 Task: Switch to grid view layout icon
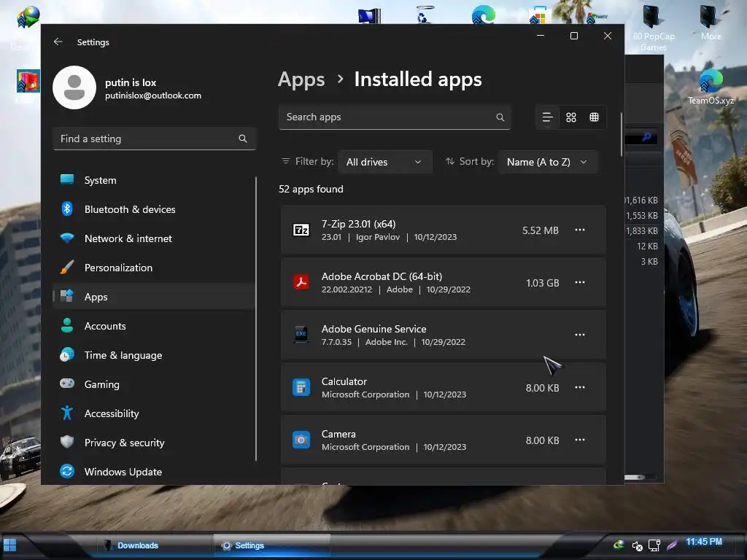point(570,117)
